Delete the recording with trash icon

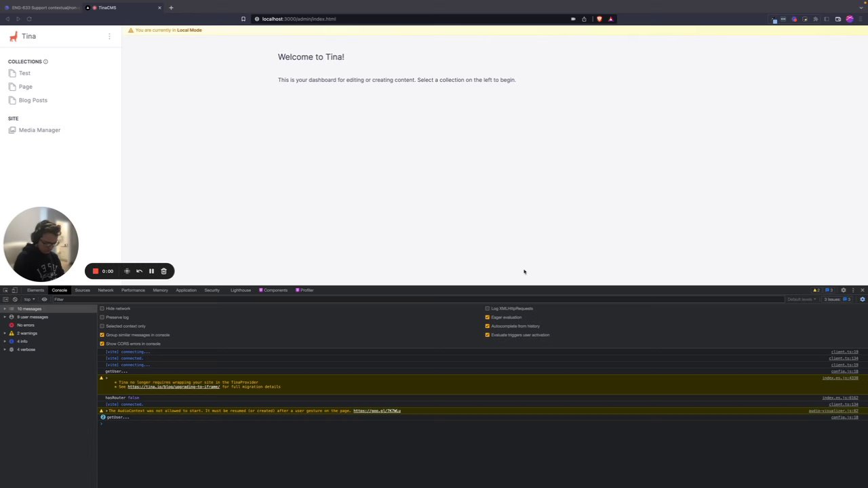(163, 271)
